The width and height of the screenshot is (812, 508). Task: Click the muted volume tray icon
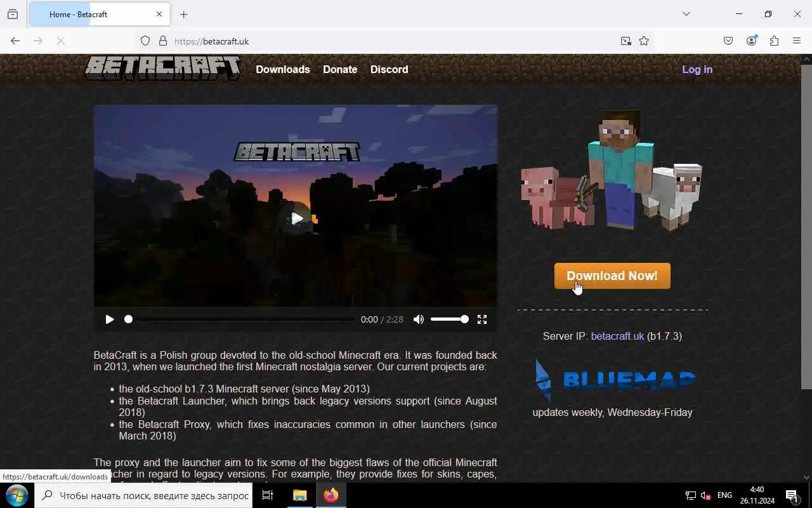[705, 495]
